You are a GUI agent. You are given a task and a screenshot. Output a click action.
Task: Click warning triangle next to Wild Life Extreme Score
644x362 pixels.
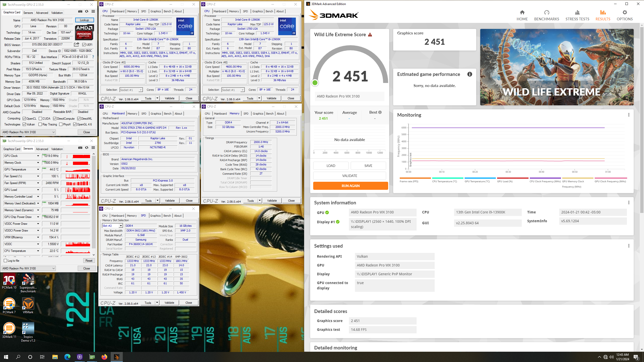tap(370, 35)
